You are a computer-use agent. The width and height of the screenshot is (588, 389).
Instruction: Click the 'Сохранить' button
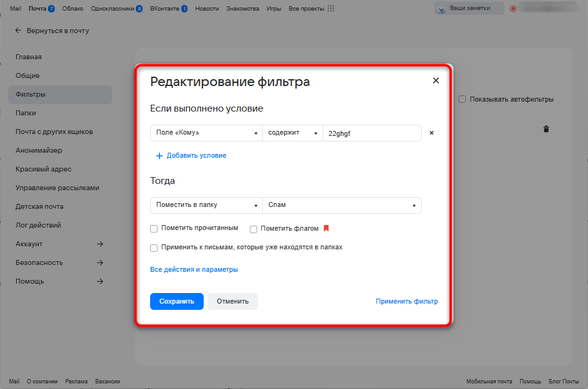[x=177, y=301]
